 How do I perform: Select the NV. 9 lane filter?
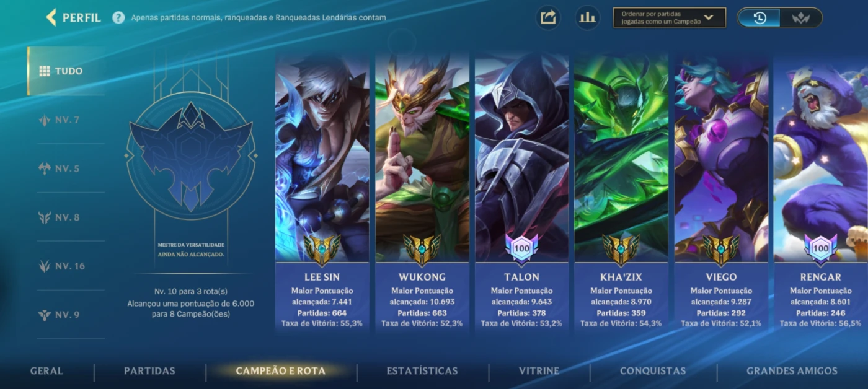[x=66, y=315]
